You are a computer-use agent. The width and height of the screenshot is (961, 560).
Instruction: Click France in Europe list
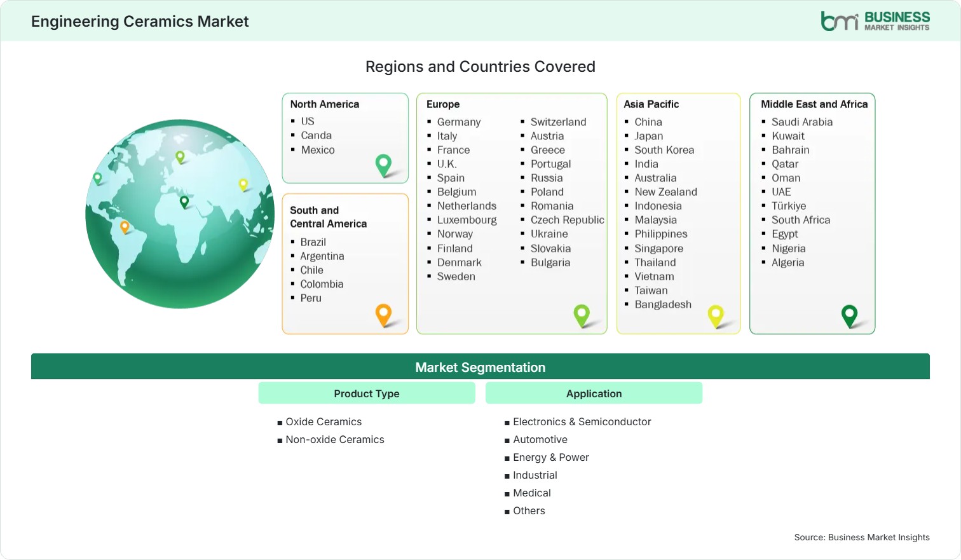coord(454,150)
